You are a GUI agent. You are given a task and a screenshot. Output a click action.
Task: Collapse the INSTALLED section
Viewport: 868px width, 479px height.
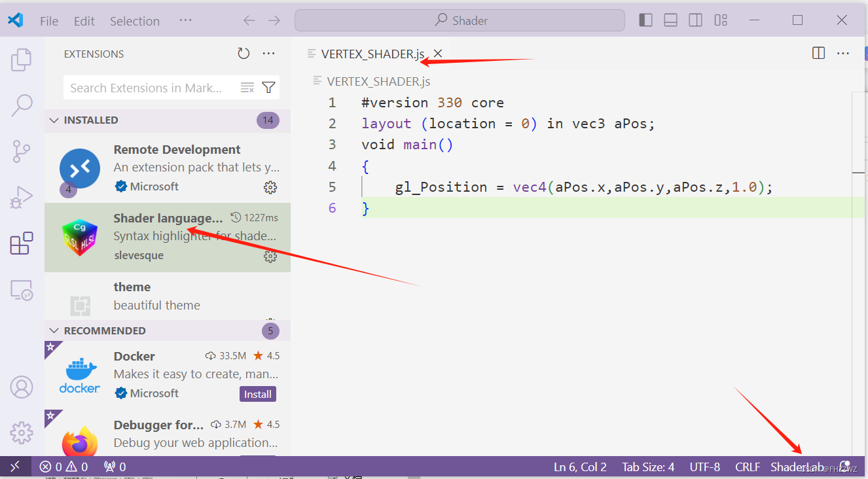(x=167, y=120)
